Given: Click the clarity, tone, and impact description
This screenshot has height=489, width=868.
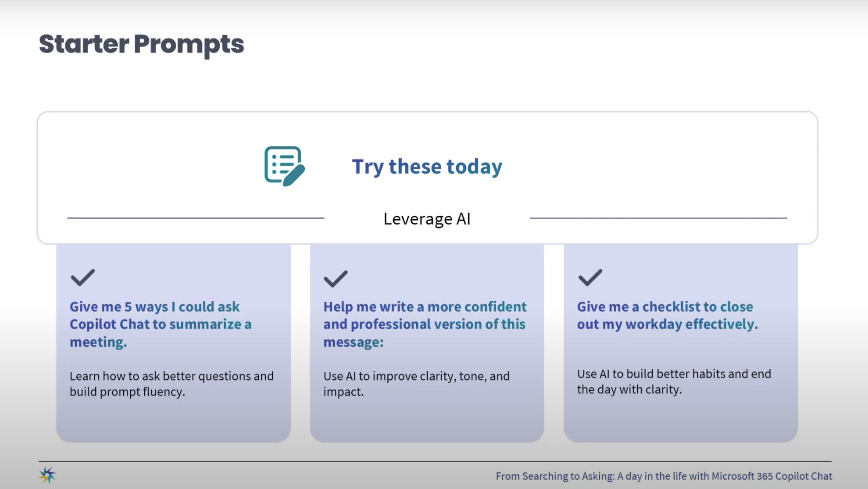Looking at the screenshot, I should pos(416,384).
